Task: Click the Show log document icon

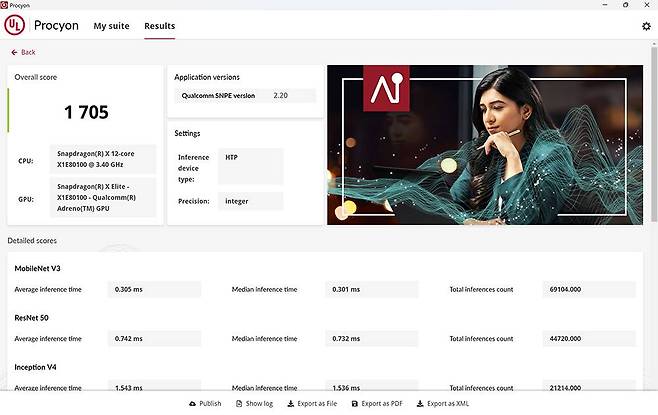Action: pos(238,404)
